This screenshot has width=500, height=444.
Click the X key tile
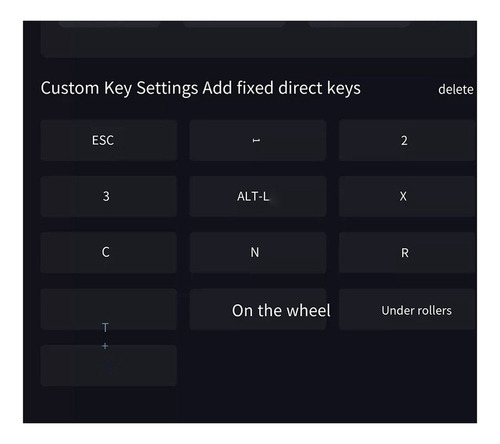tap(407, 196)
